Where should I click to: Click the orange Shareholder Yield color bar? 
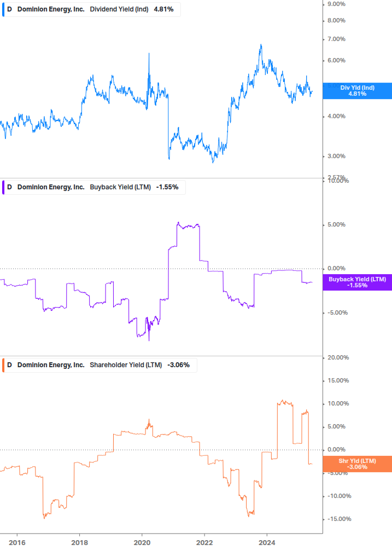click(3, 365)
